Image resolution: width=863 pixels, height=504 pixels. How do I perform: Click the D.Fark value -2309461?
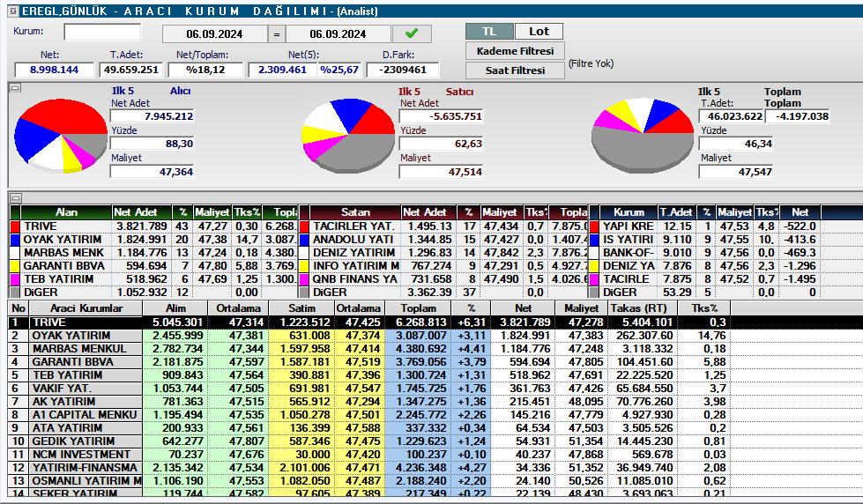point(403,70)
